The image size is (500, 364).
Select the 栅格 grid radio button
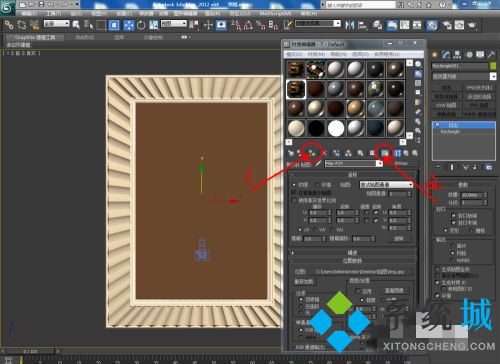(471, 230)
